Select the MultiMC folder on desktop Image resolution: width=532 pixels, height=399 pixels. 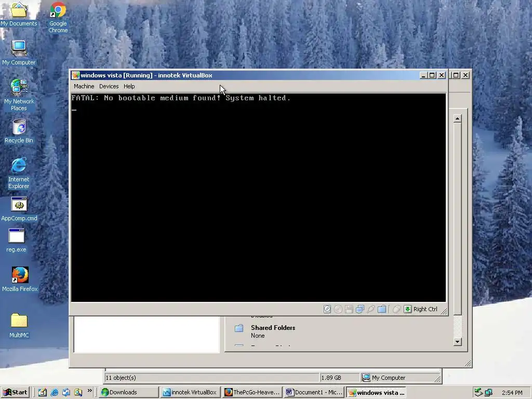pyautogui.click(x=19, y=326)
